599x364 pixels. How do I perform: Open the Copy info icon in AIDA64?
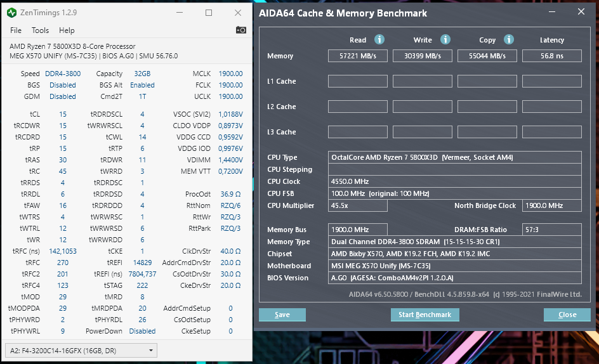(x=508, y=39)
